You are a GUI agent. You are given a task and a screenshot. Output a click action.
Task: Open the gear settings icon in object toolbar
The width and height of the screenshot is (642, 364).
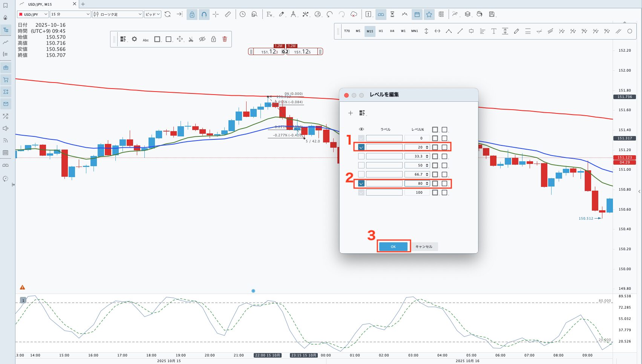pos(134,39)
